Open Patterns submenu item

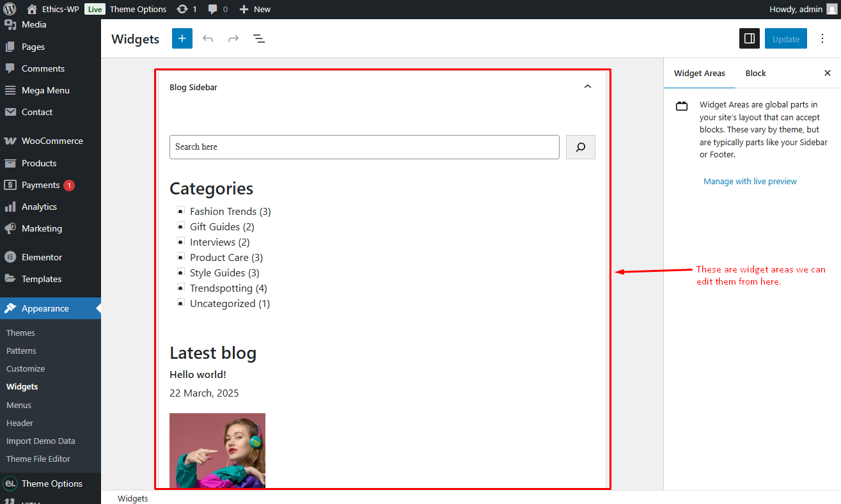pyautogui.click(x=21, y=350)
